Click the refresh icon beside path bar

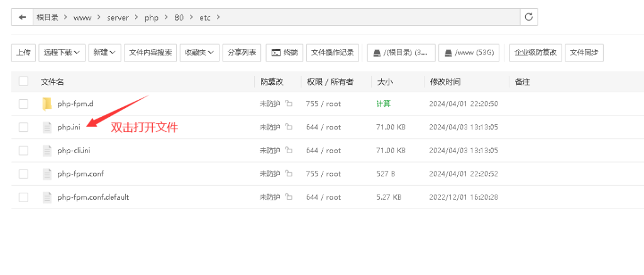pos(529,18)
